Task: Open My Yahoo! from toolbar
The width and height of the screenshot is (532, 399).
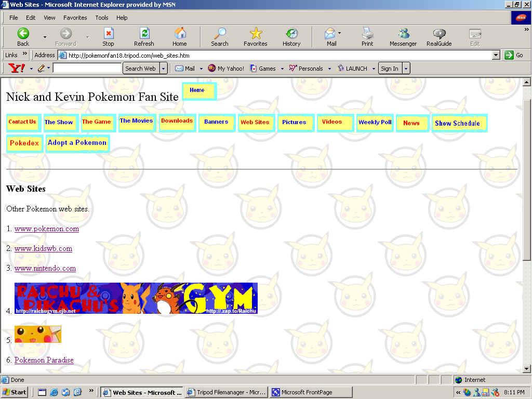Action: (226, 68)
